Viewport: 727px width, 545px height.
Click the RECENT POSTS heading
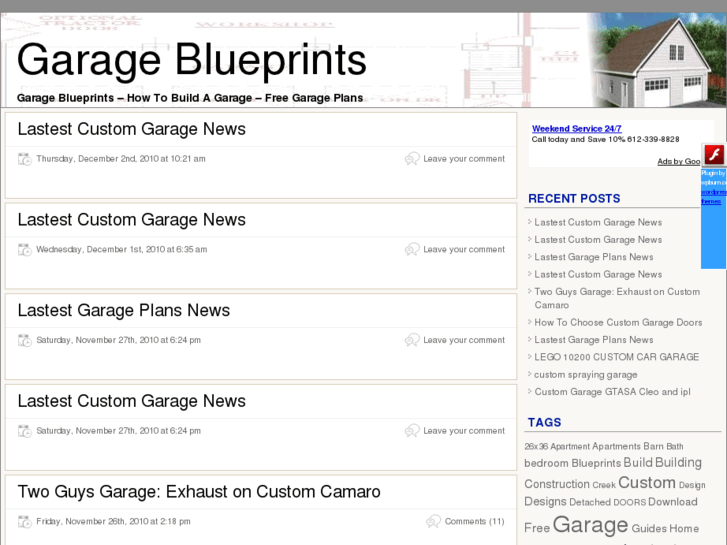574,199
